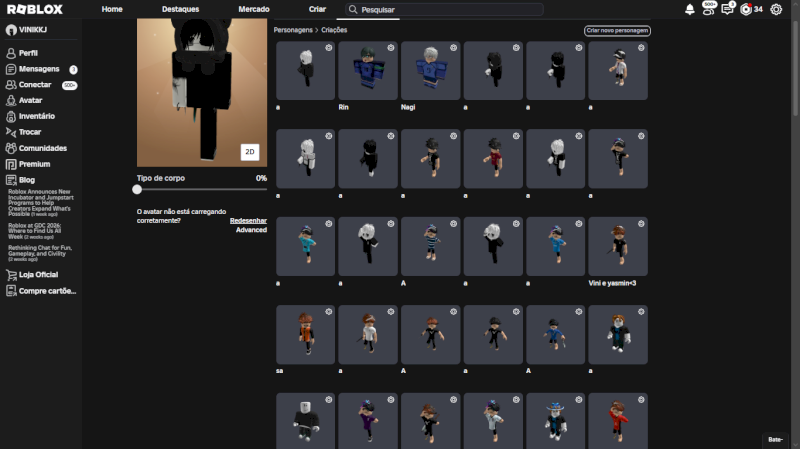800x449 pixels.
Task: Click the Redesenhar link
Action: pos(248,221)
